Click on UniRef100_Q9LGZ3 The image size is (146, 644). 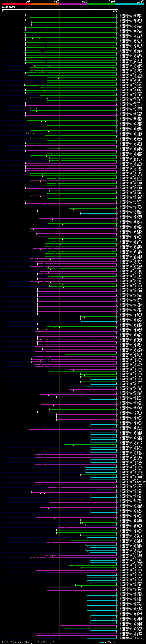[x=131, y=50]
